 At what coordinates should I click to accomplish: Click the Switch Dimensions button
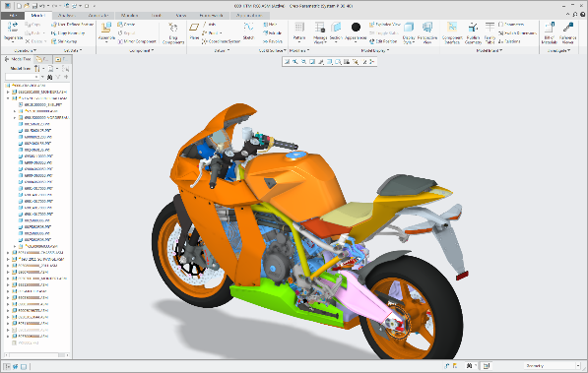coord(518,33)
